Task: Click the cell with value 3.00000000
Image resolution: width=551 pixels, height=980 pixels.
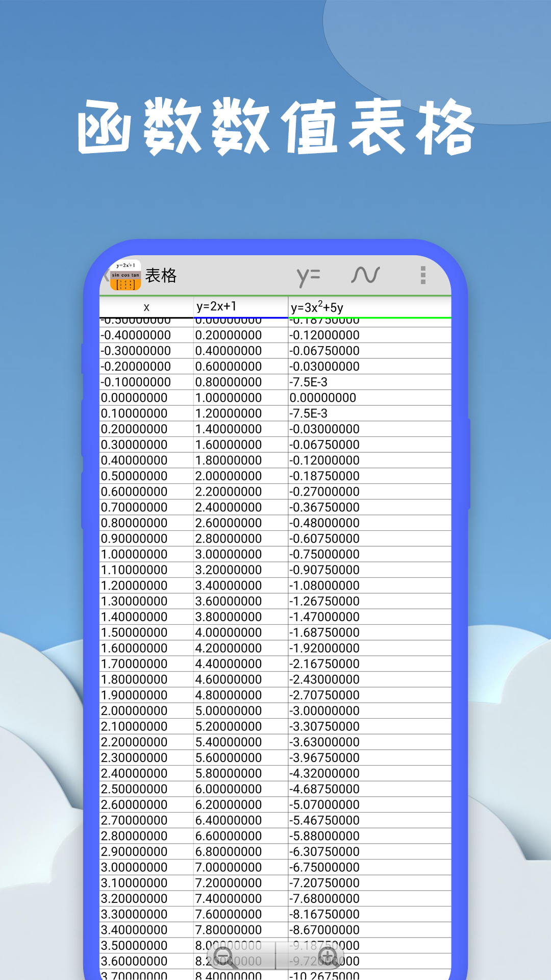Action: coord(228,554)
